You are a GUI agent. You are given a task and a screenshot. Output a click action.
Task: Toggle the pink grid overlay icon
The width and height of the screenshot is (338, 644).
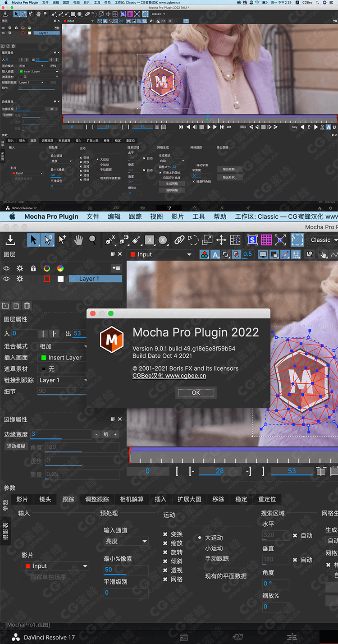pos(266,240)
